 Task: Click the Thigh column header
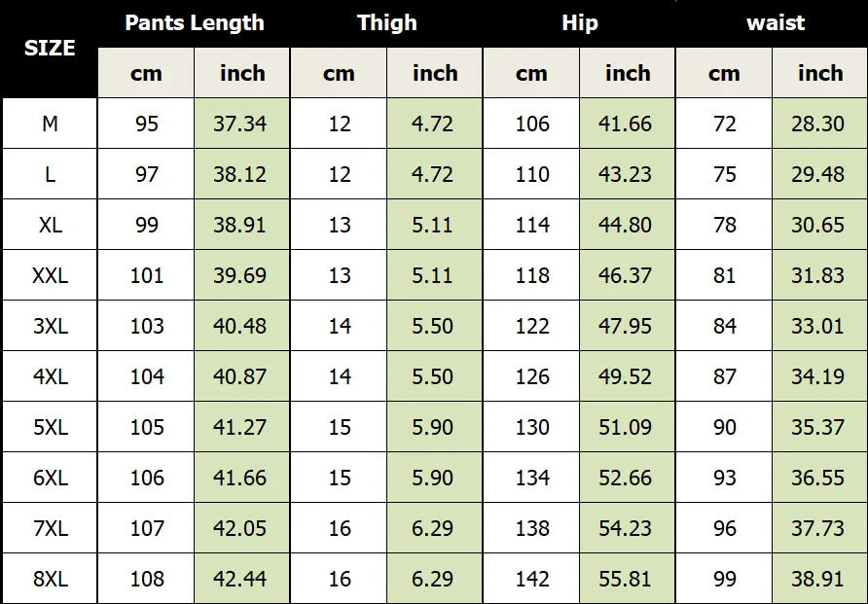pyautogui.click(x=386, y=23)
